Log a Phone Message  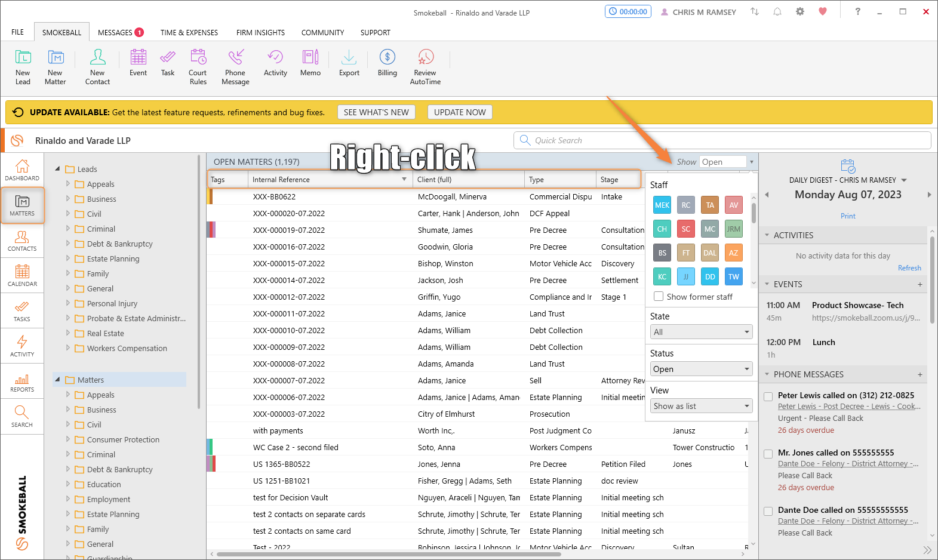coord(235,67)
